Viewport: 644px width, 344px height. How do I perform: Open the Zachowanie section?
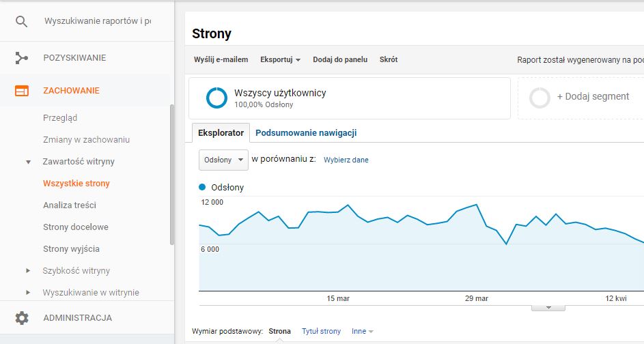click(72, 91)
